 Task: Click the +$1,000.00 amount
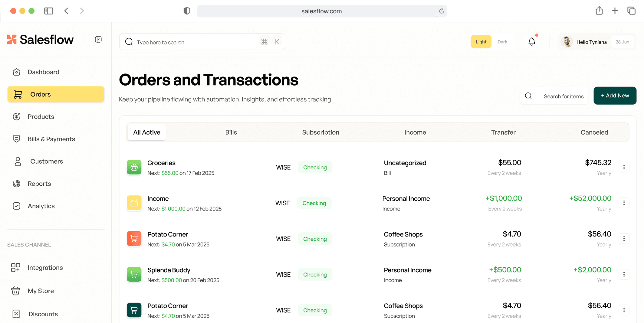pos(504,198)
